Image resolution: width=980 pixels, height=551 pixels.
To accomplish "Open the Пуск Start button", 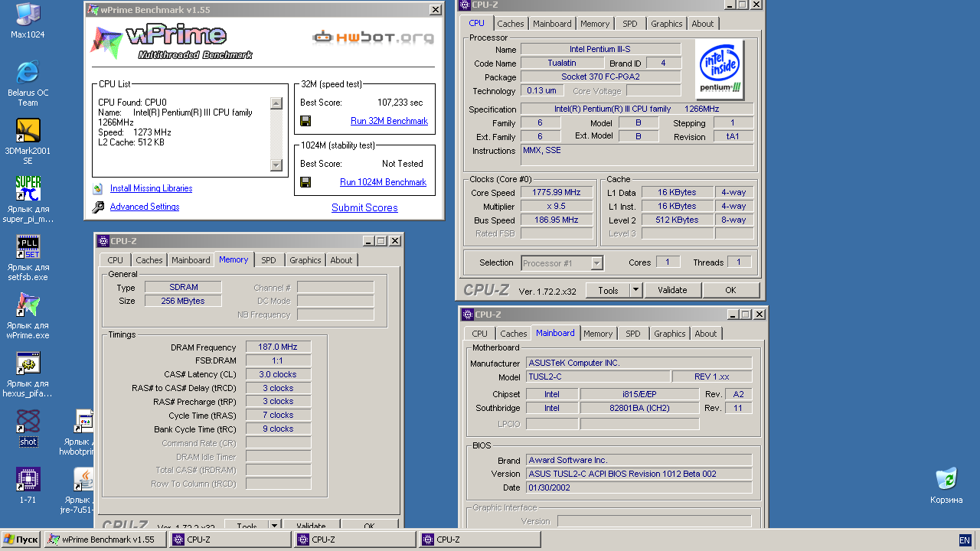I will coord(21,540).
